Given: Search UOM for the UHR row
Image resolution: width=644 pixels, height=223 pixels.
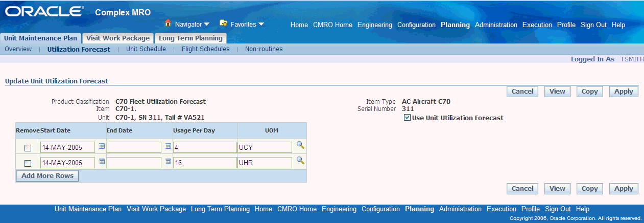Looking at the screenshot, I should tap(300, 161).
